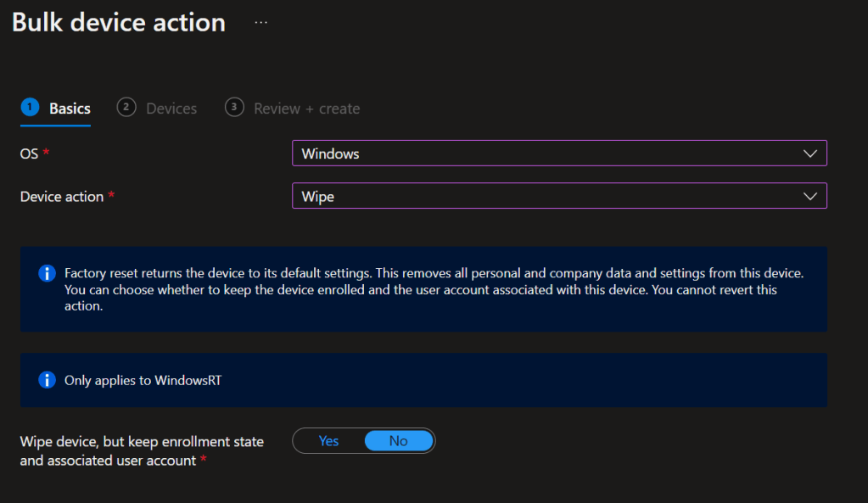Set the enrollment state toggle to Yes

coord(328,440)
